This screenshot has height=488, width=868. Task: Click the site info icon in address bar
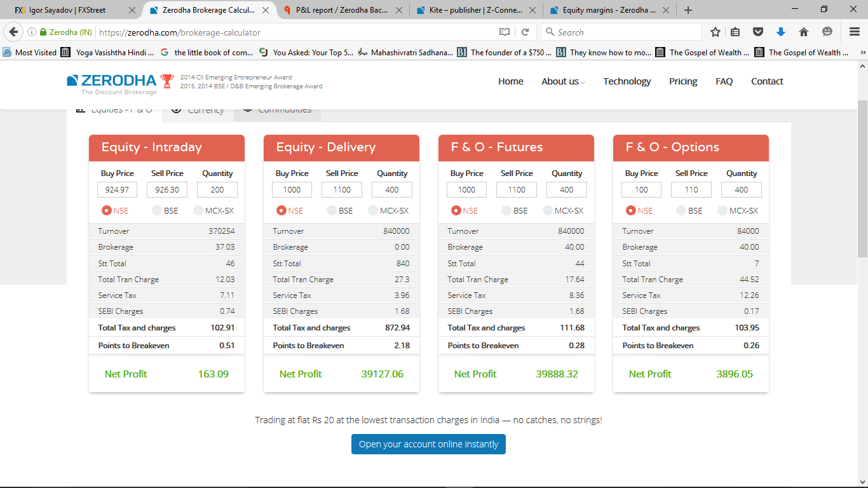pyautogui.click(x=32, y=32)
